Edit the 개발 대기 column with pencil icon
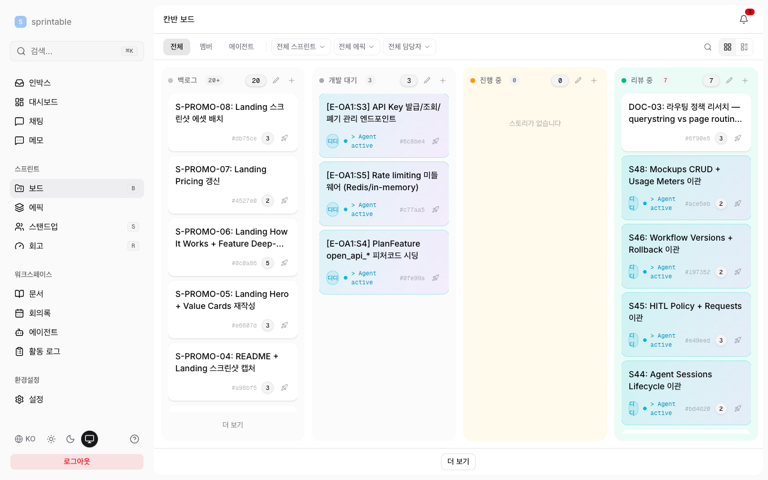Image resolution: width=768 pixels, height=480 pixels. coord(427,80)
